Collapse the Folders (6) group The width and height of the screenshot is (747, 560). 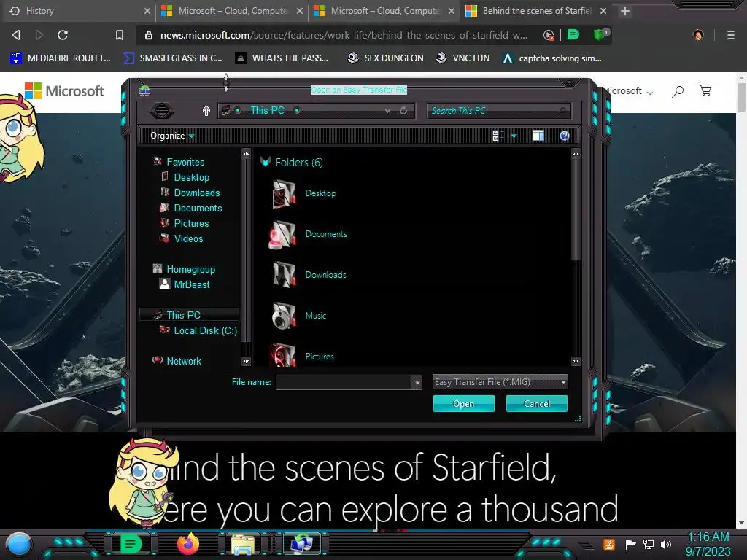[266, 162]
